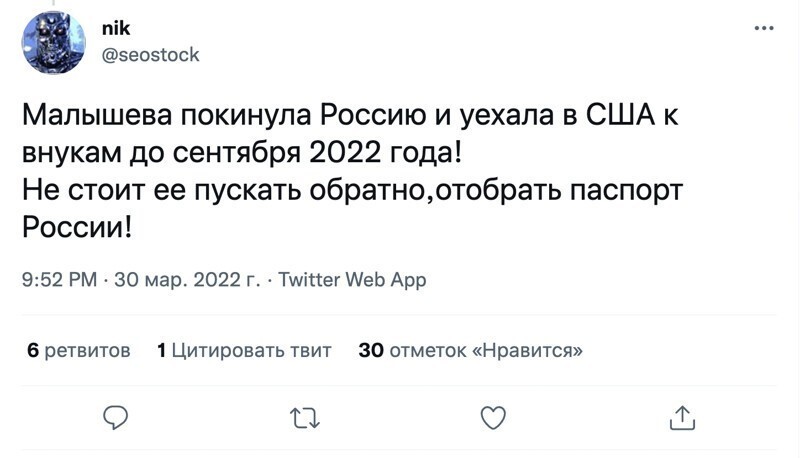
Task: Click the reply speech bubble icon
Action: (x=117, y=415)
